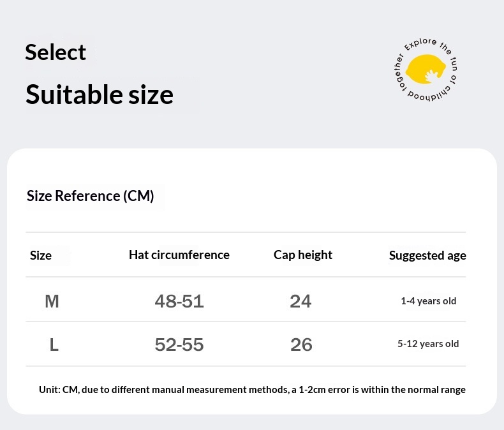Select the M size cell
This screenshot has width=504, height=430.
click(x=52, y=302)
